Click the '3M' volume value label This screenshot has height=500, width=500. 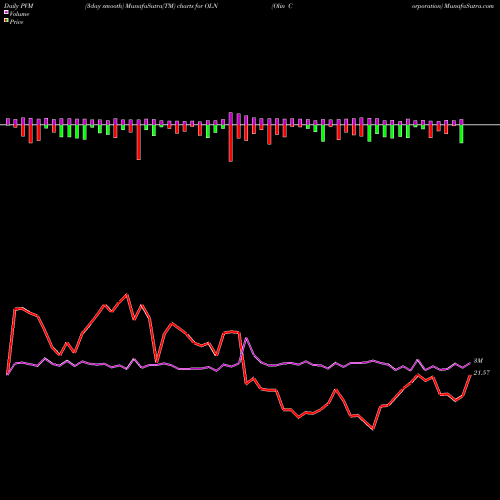click(x=478, y=361)
